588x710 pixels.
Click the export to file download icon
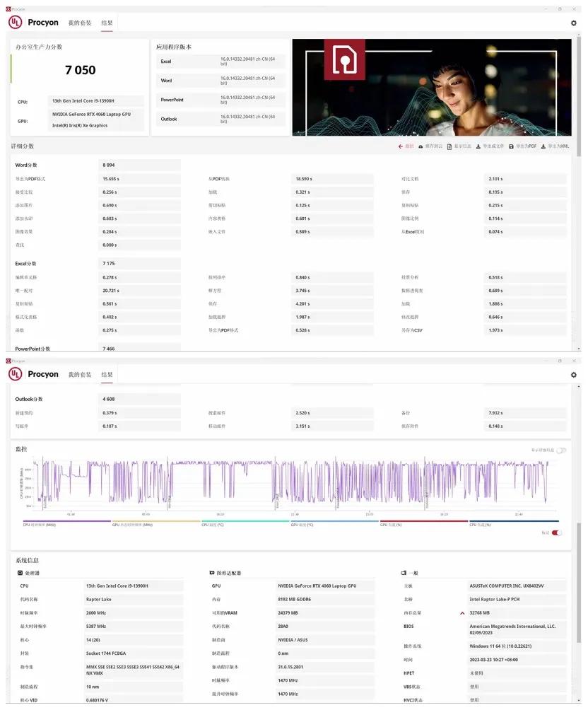[478, 146]
